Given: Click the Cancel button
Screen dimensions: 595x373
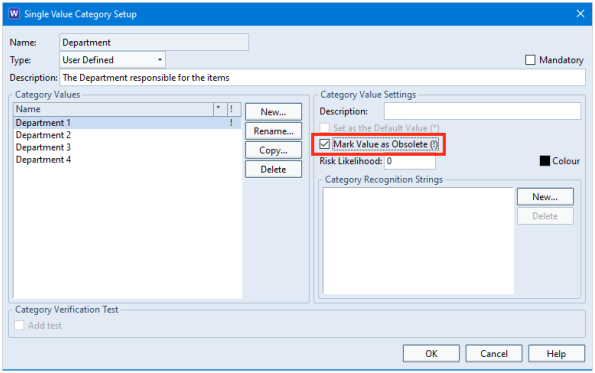Looking at the screenshot, I should [x=494, y=354].
